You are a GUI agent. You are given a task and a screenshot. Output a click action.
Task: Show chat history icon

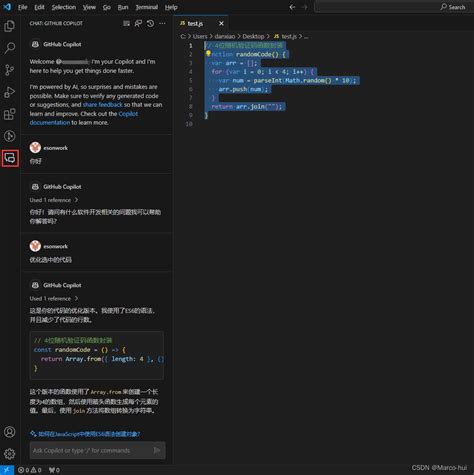tap(150, 23)
